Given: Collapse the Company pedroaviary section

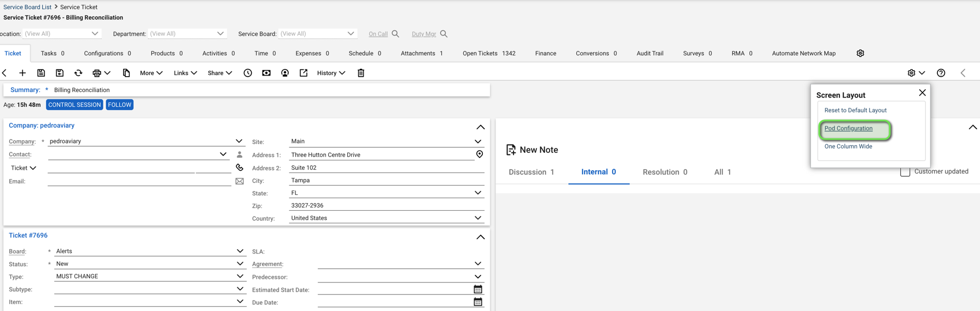Looking at the screenshot, I should point(480,127).
